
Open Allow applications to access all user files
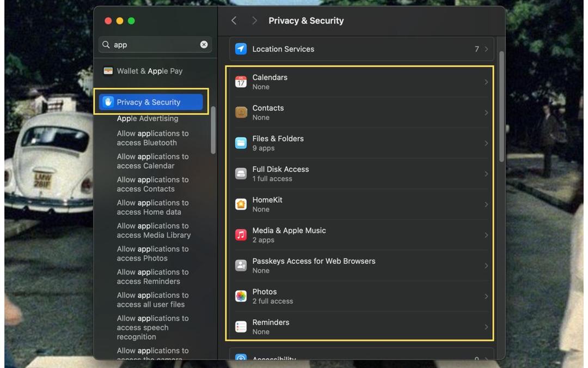pos(152,300)
